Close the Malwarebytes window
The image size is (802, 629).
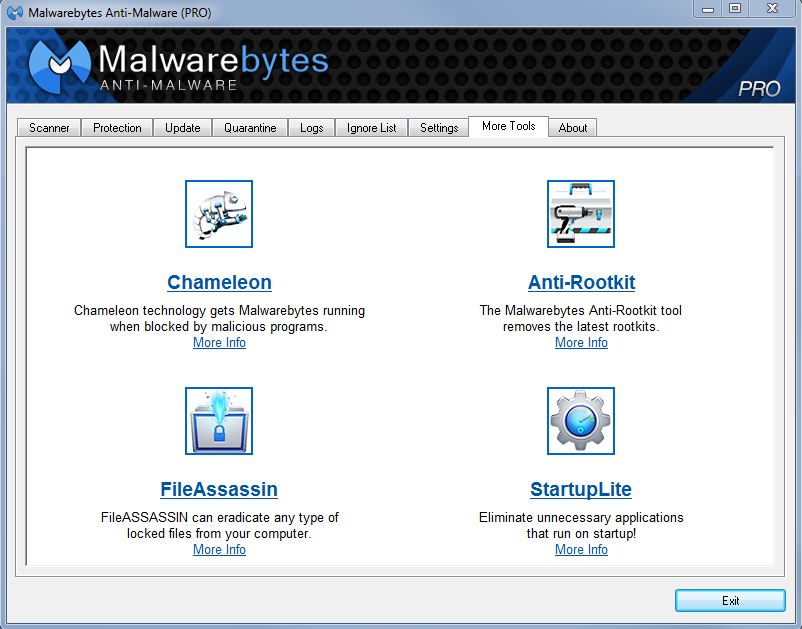773,9
